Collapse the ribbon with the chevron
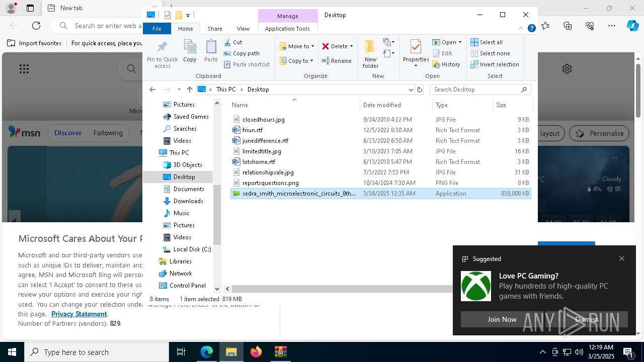Screen dimensions: 644x362 click(x=521, y=29)
